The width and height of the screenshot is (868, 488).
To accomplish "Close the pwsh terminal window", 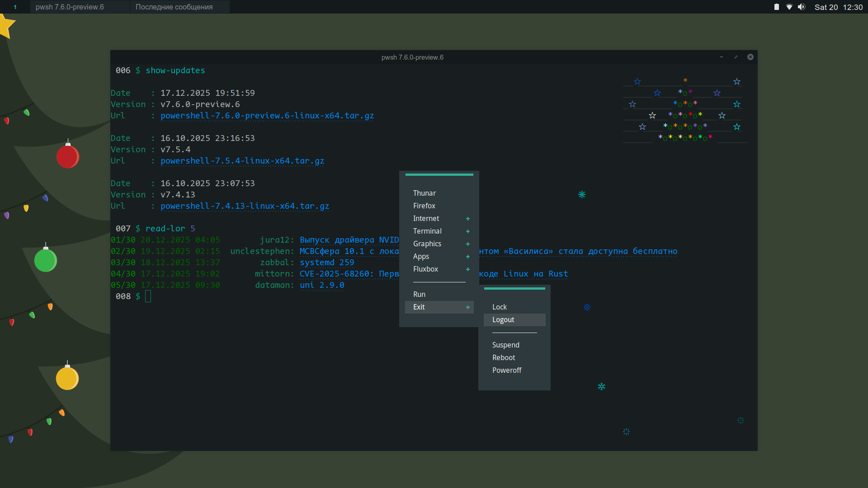I will point(750,57).
